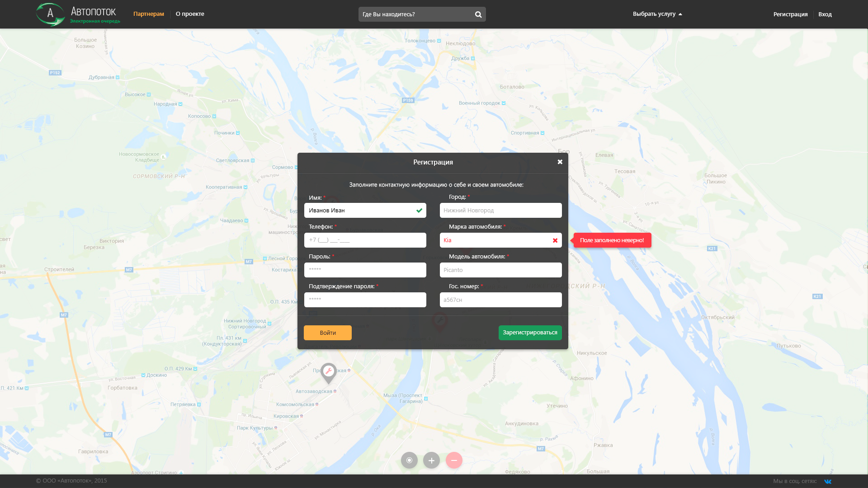Click the red error cross in Kia field
Viewport: 868px width, 488px height.
pos(555,240)
